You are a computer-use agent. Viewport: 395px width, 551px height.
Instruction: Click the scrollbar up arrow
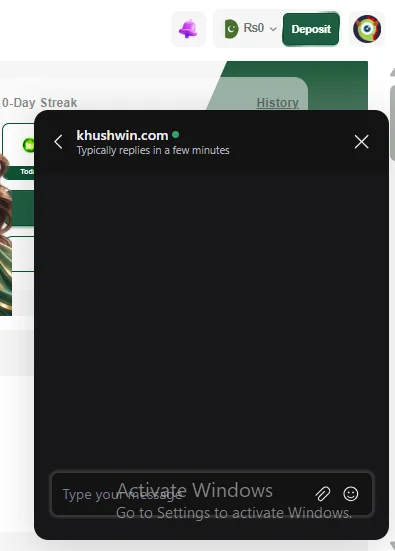click(x=393, y=72)
